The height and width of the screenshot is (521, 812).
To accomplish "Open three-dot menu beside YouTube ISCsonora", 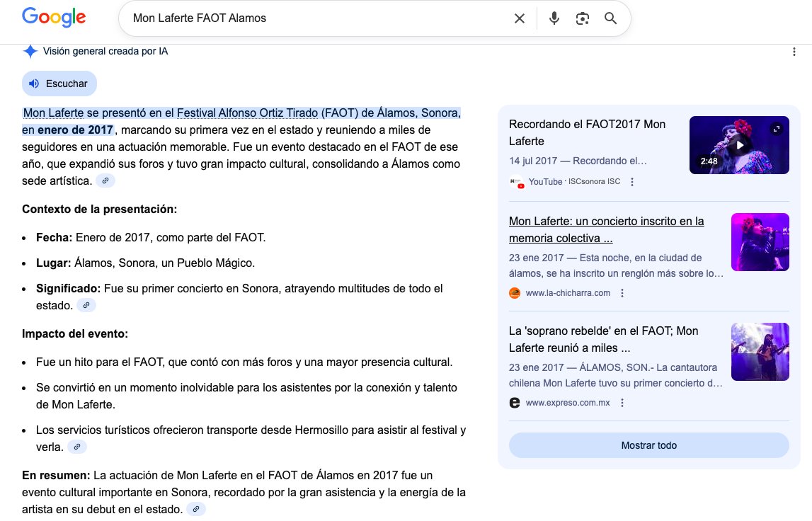I will [631, 182].
